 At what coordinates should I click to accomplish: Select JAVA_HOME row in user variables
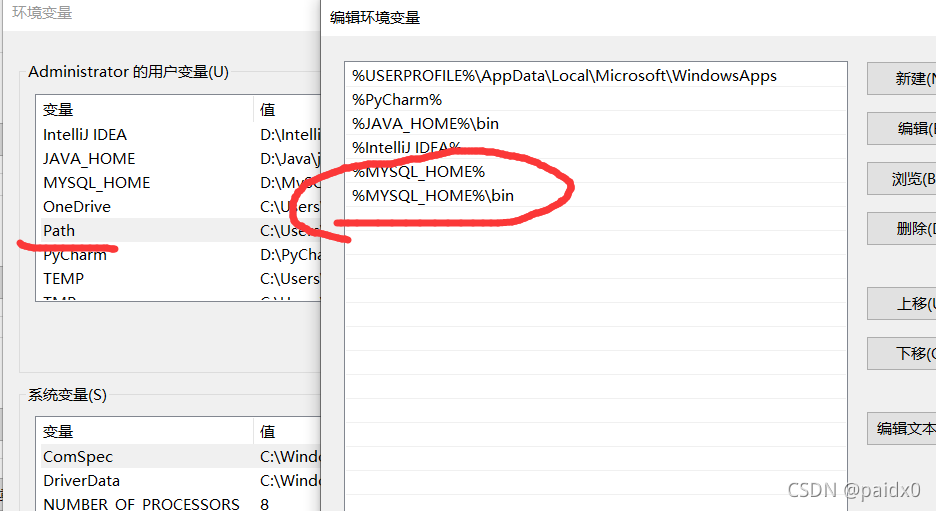click(x=179, y=159)
